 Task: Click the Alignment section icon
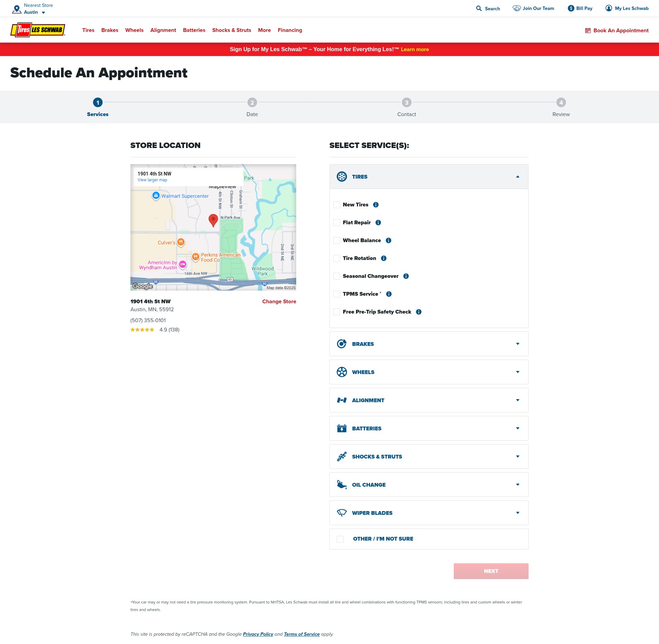(x=342, y=400)
